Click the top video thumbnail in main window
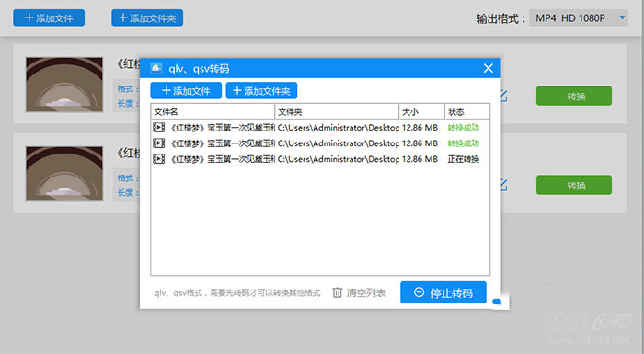The height and width of the screenshot is (354, 644). (x=64, y=85)
